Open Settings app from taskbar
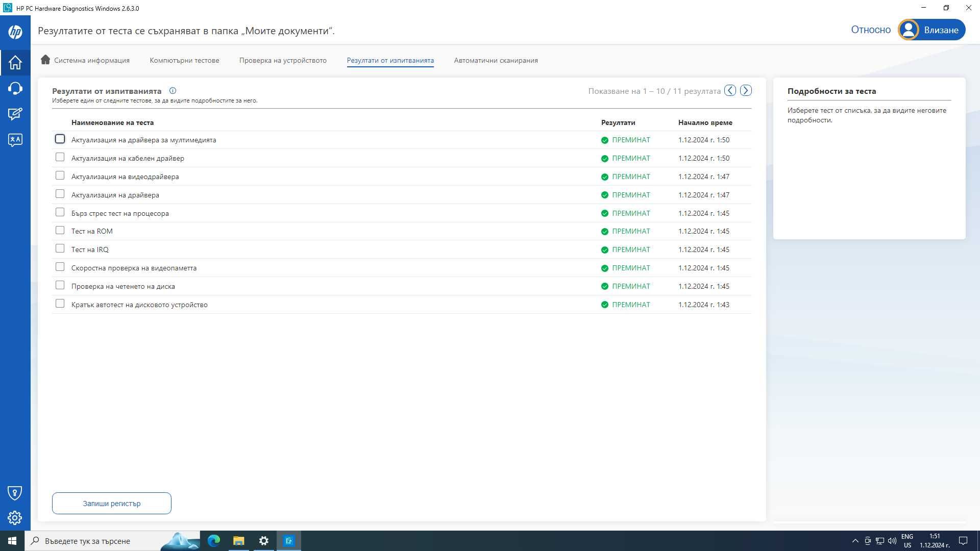Image resolution: width=980 pixels, height=551 pixels. [263, 541]
